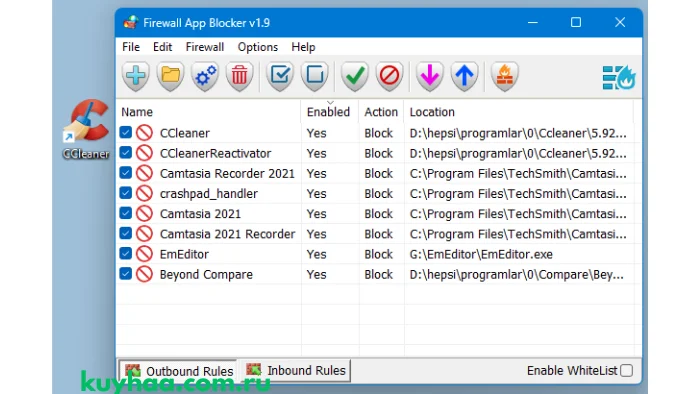The width and height of the screenshot is (700, 394).
Task: Uncheck the CCleaner rule checkbox
Action: 125,132
